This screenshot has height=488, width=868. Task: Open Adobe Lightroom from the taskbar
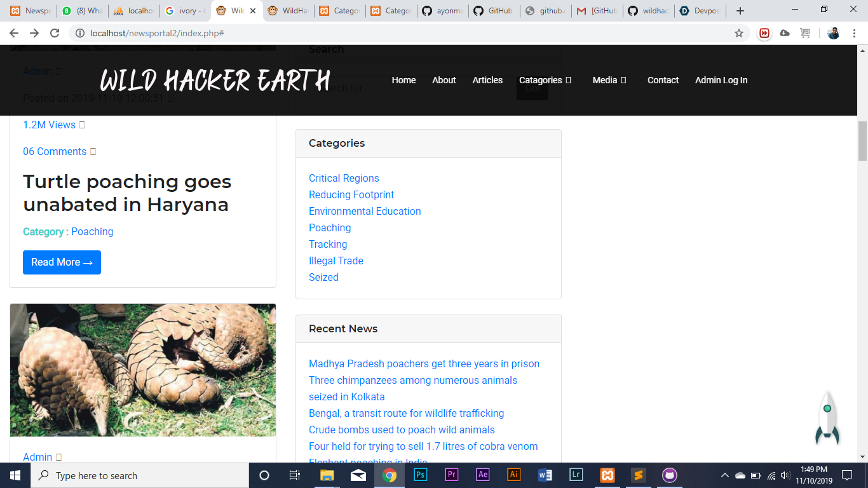576,475
